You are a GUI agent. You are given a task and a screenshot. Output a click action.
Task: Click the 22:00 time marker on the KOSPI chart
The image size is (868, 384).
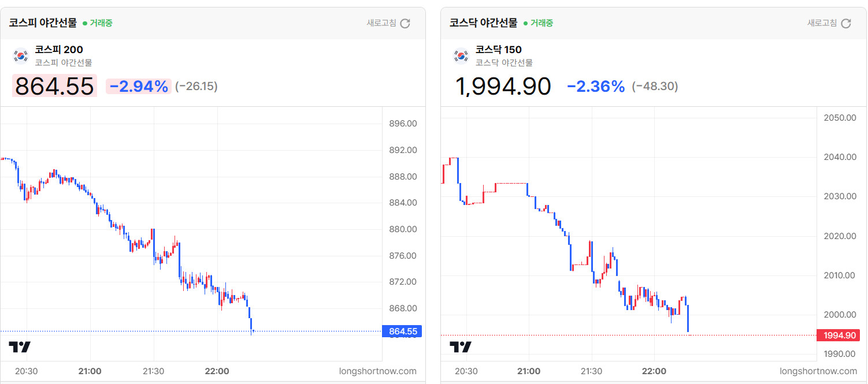(217, 371)
